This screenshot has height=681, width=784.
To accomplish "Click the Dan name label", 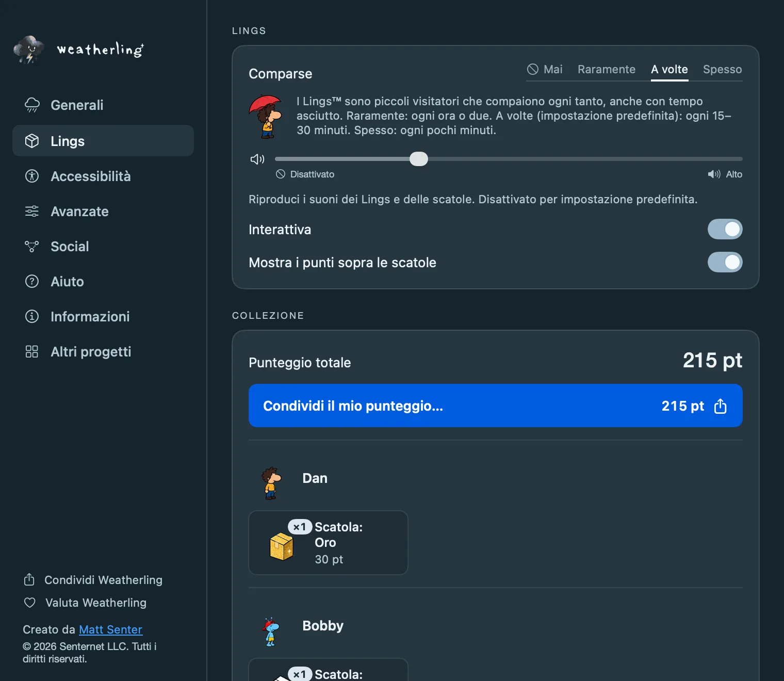I will coord(315,478).
